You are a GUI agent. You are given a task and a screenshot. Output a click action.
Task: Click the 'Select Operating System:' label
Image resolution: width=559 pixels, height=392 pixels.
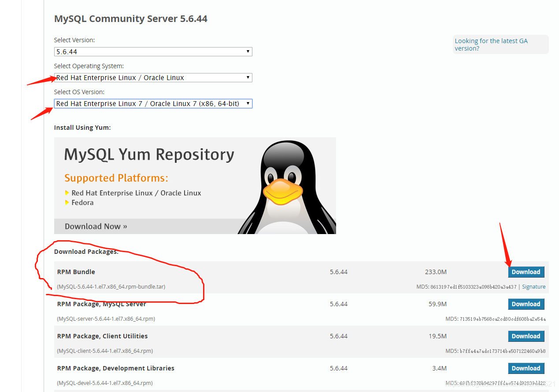click(89, 66)
